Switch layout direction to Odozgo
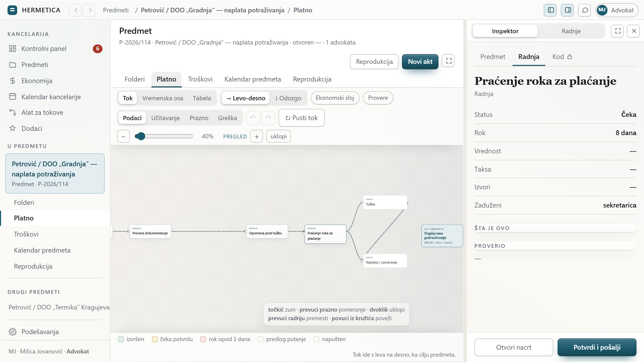This screenshot has width=644, height=362. tap(288, 98)
